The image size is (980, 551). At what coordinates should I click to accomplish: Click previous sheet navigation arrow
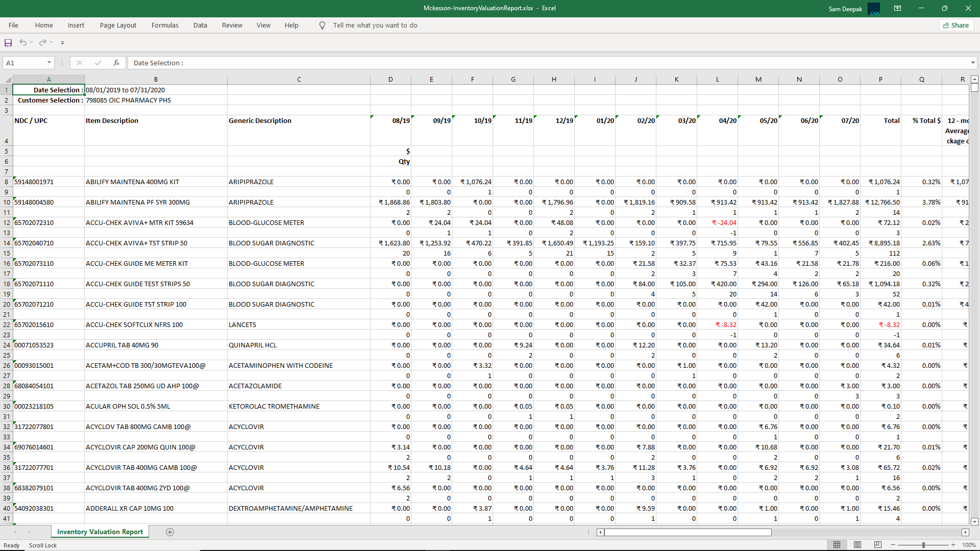pos(15,532)
